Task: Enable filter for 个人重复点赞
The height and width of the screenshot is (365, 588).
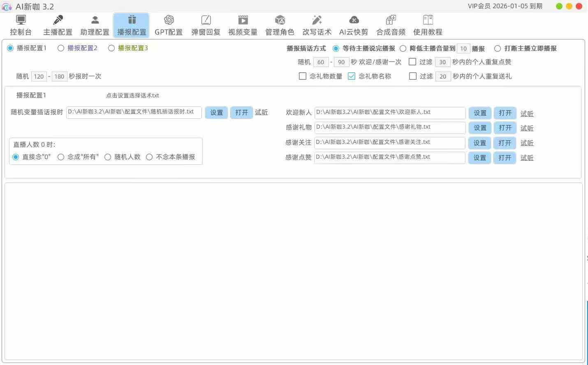Action: (412, 62)
